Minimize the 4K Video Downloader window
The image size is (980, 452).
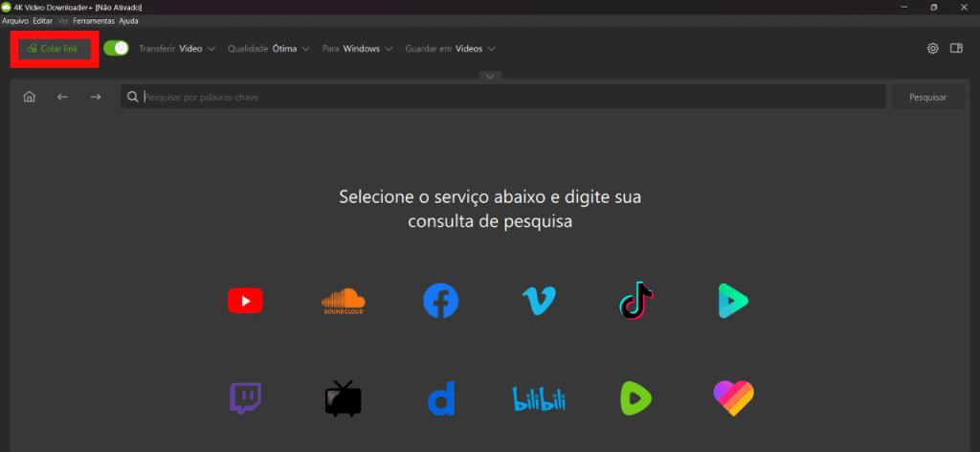[903, 7]
